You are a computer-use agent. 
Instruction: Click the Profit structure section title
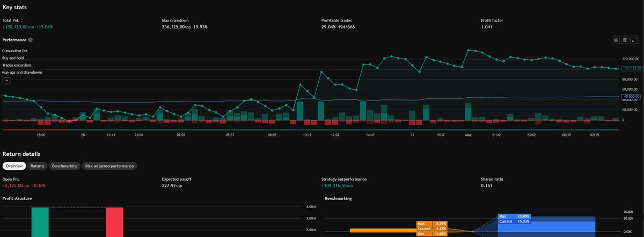point(17,198)
